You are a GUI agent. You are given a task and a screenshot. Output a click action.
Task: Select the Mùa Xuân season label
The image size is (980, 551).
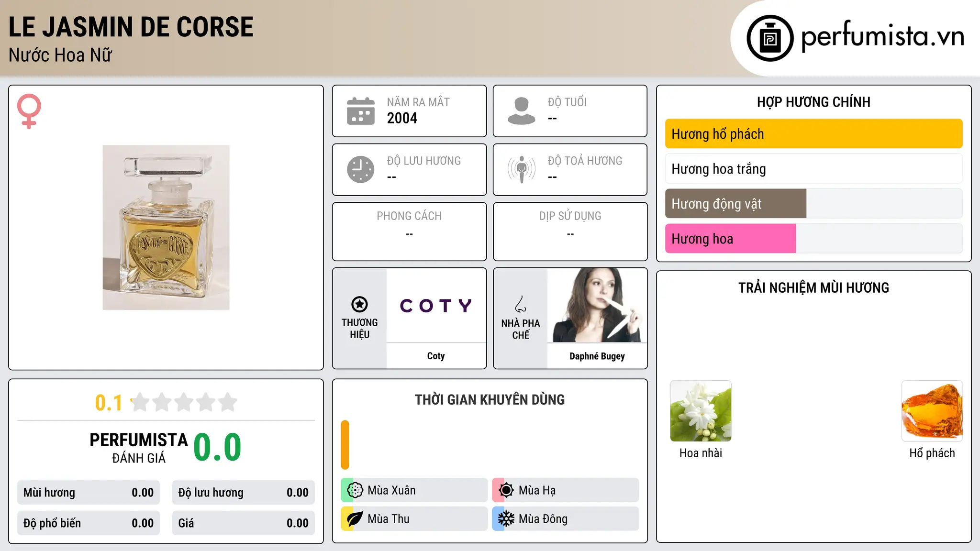coord(391,490)
